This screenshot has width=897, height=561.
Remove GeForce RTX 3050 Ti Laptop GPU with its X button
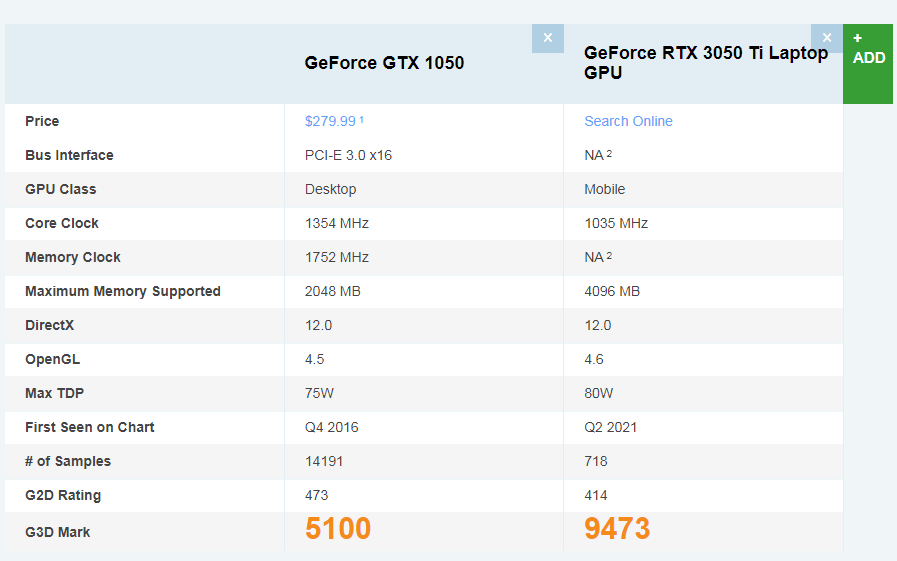coord(827,38)
